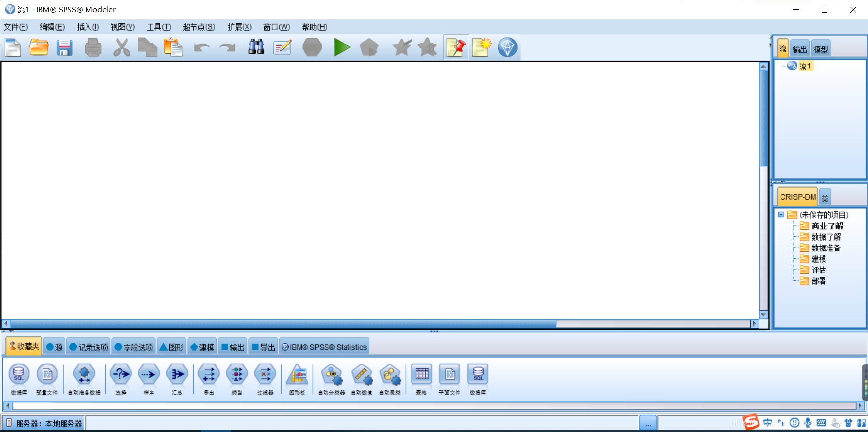Open the 插入 menu

(88, 27)
